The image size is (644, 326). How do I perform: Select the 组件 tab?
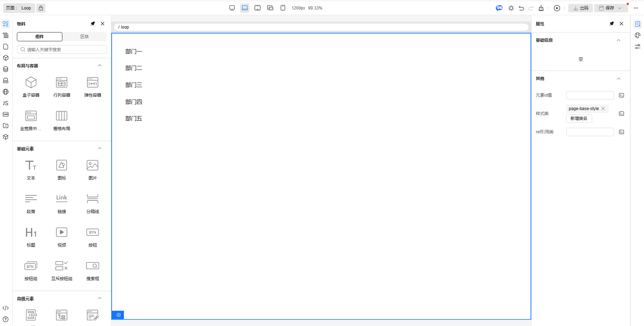[x=39, y=37]
